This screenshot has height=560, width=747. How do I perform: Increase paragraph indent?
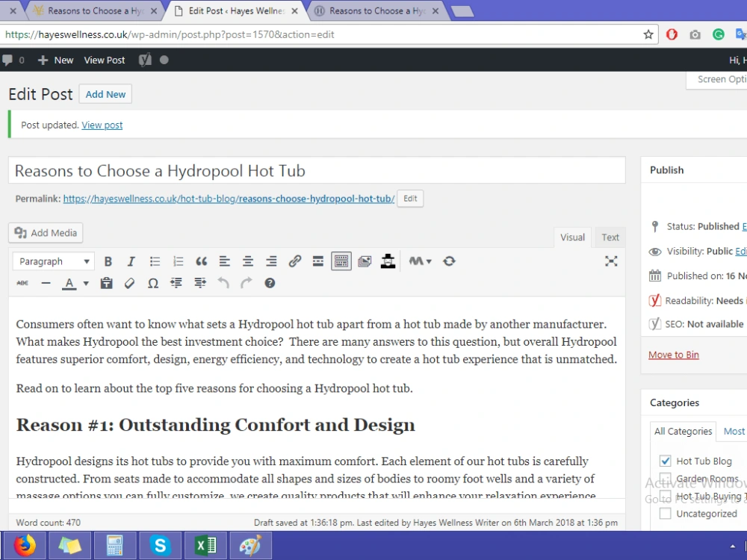(200, 283)
